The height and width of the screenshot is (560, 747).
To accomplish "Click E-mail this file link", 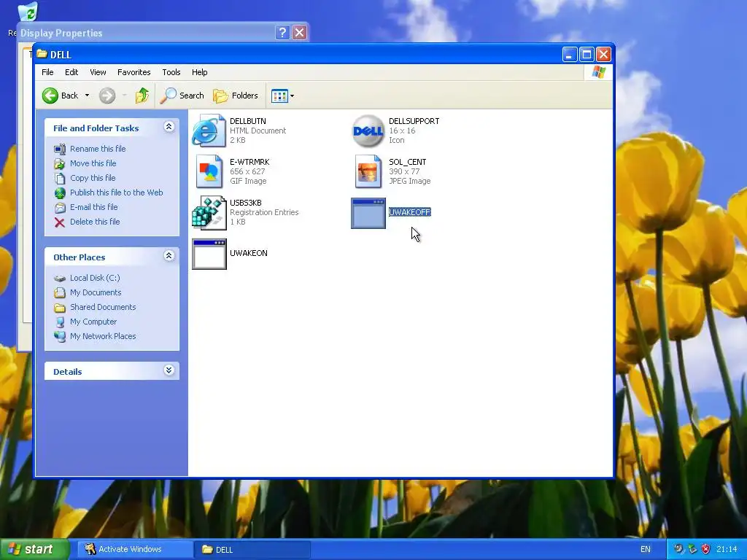I will 94,207.
